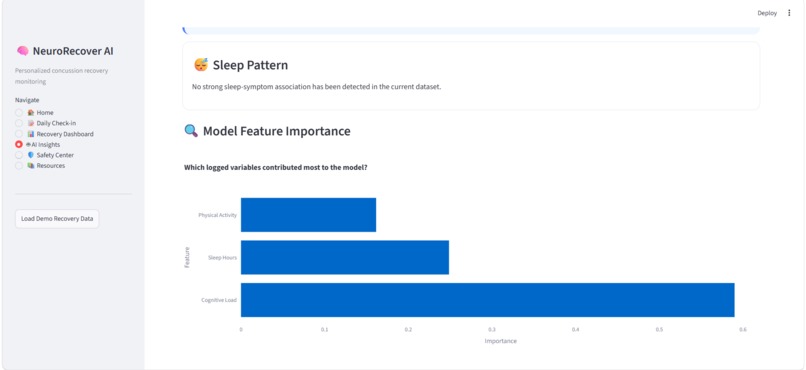Click the Navigate sidebar label

(x=27, y=100)
